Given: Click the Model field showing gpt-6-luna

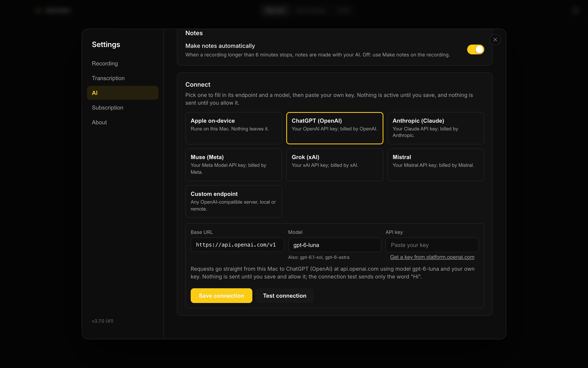Looking at the screenshot, I should (335, 245).
